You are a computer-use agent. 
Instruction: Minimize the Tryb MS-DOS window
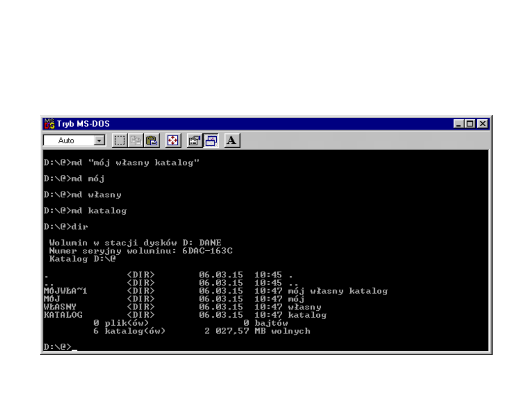click(x=459, y=124)
